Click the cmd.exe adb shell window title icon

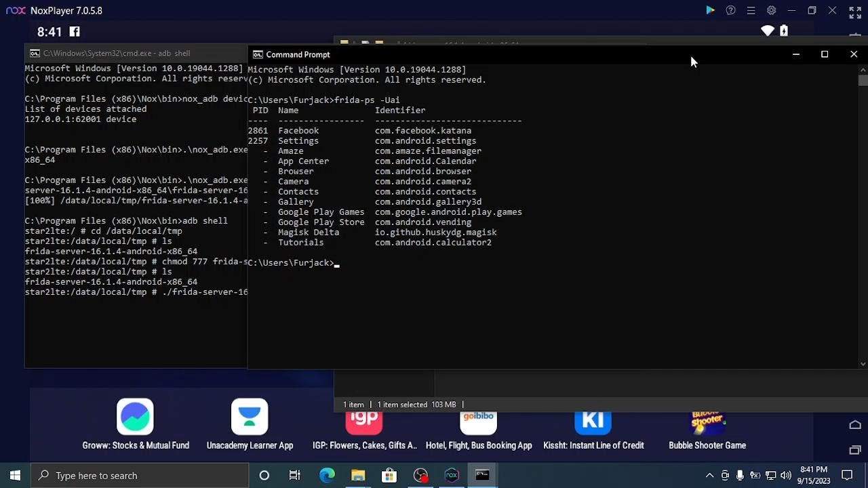[35, 53]
